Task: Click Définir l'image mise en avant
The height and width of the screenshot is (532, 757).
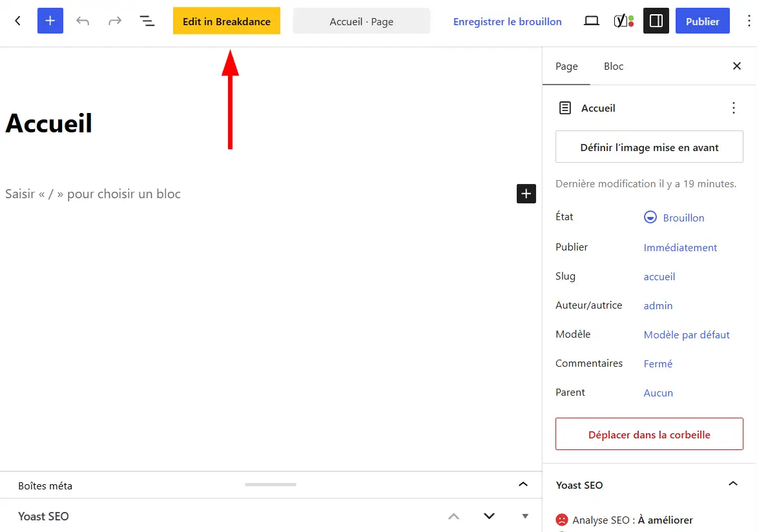Action: 649,147
